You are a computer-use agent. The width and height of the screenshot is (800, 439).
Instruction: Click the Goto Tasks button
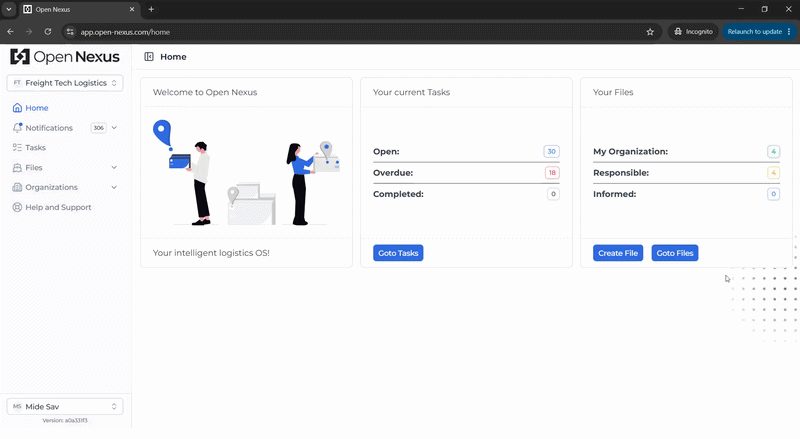click(398, 253)
